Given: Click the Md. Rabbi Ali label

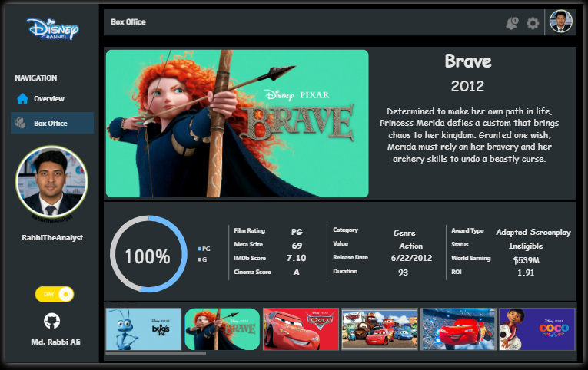Looking at the screenshot, I should tap(55, 342).
